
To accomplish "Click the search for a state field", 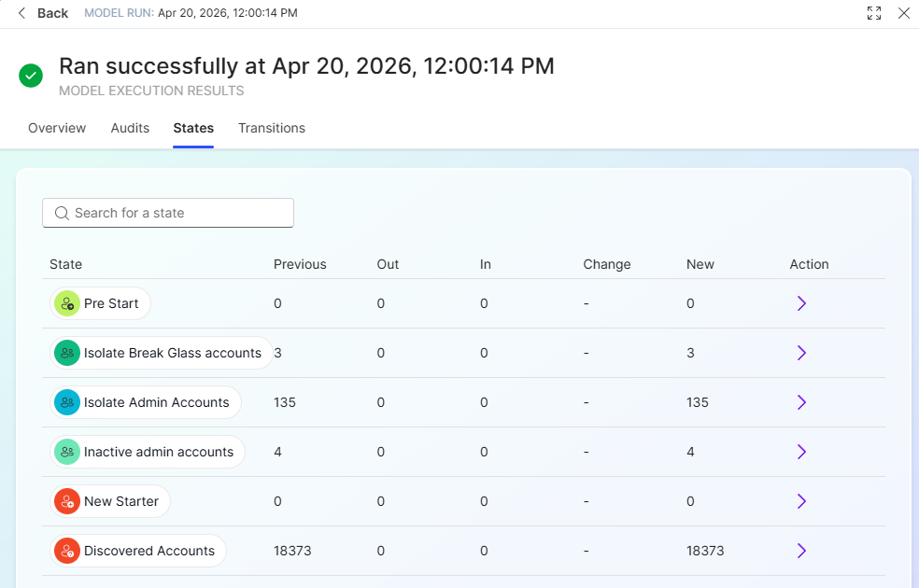I will coord(168,213).
